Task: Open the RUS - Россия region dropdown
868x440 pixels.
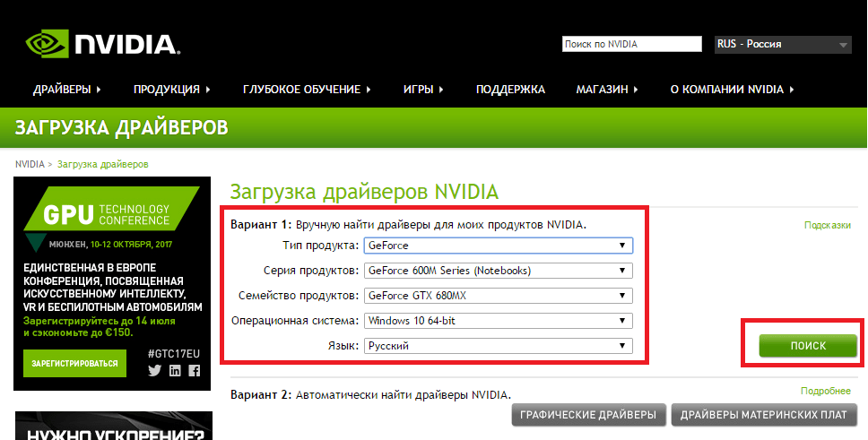Action: [x=783, y=44]
